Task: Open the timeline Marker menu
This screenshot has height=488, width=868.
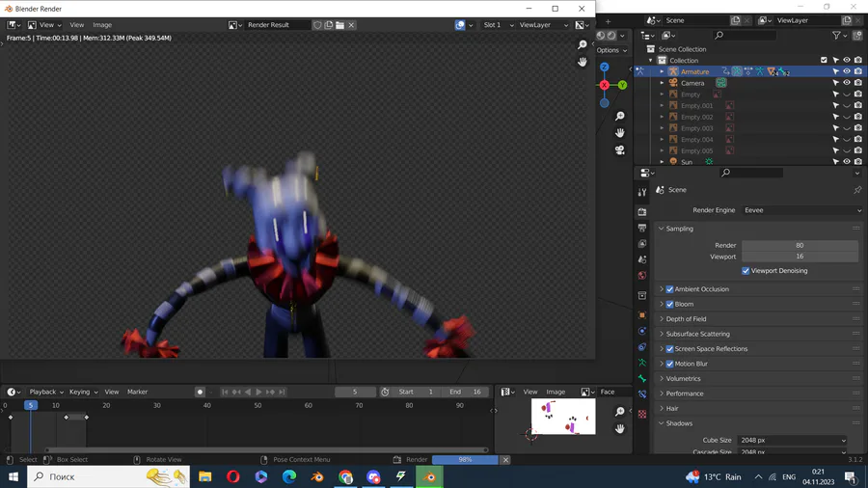Action: pos(137,392)
